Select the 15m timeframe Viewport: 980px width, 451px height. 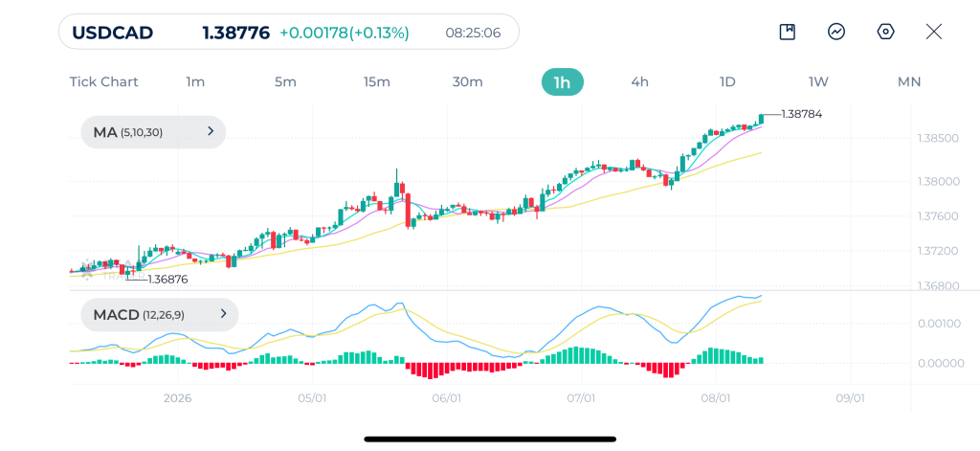pos(377,82)
